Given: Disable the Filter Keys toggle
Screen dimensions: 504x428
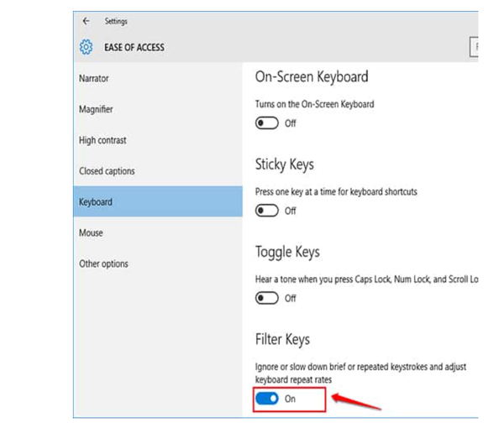Looking at the screenshot, I should coord(267,399).
